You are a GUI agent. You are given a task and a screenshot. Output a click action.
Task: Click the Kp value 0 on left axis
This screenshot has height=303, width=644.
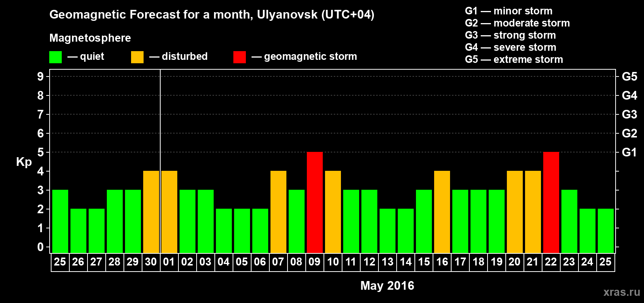click(x=41, y=247)
